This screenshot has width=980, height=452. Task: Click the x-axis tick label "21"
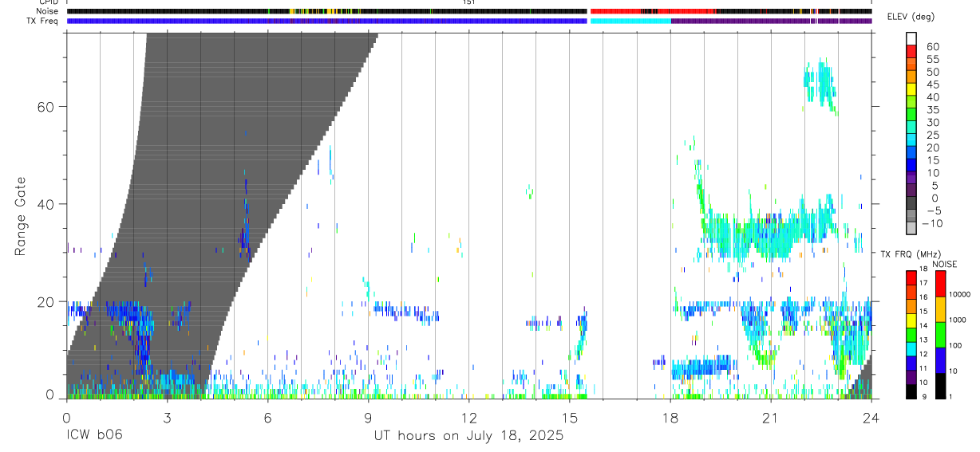pos(770,418)
